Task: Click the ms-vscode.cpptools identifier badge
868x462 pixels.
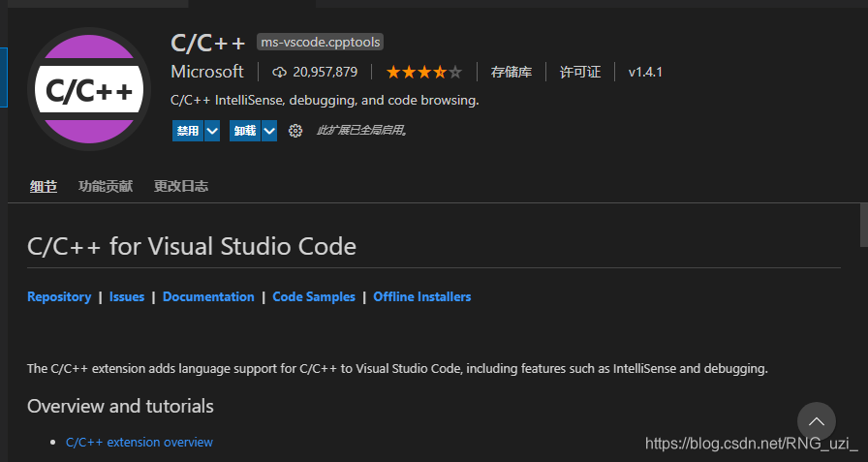Action: [320, 42]
